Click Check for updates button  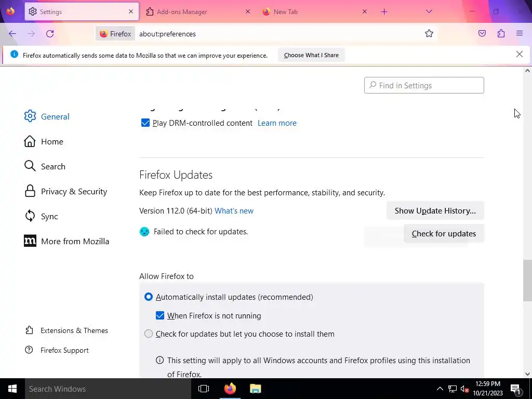click(444, 233)
